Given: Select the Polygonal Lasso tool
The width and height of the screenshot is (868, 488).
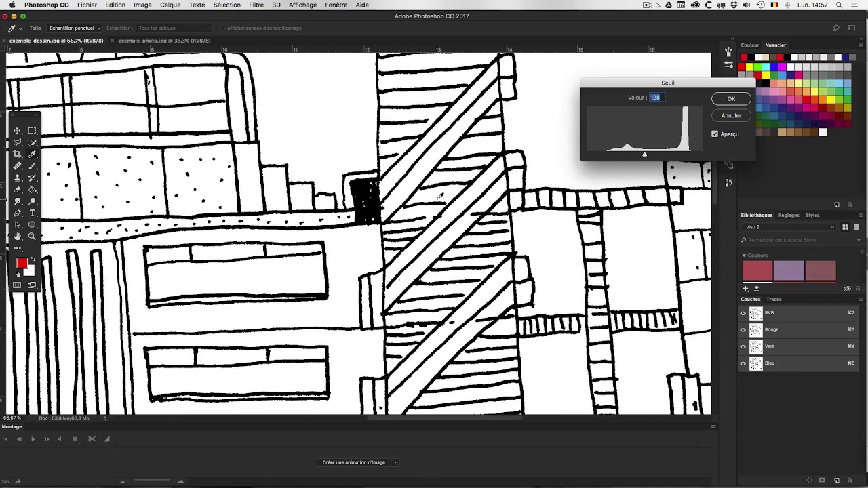Looking at the screenshot, I should (17, 142).
